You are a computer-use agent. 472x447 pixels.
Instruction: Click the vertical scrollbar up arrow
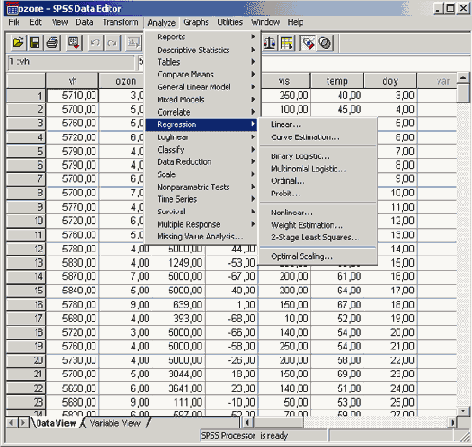click(463, 79)
